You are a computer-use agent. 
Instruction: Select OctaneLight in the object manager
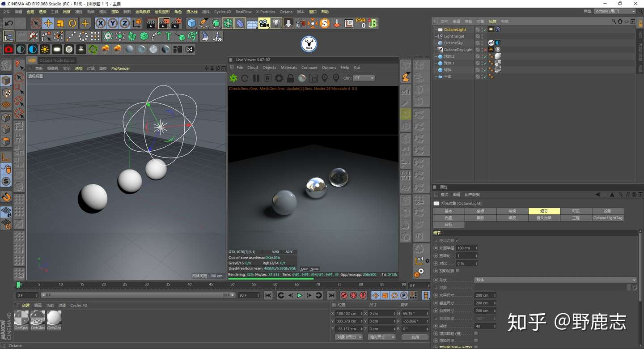[455, 30]
